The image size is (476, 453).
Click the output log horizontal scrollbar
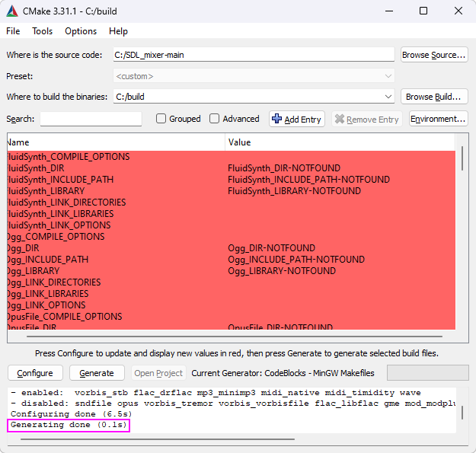(157, 439)
